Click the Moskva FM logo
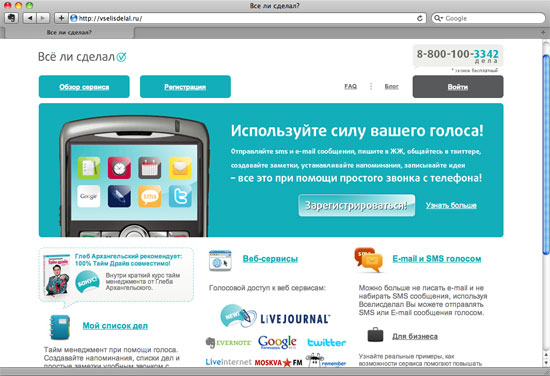This screenshot has width=550, height=376. coord(279,362)
